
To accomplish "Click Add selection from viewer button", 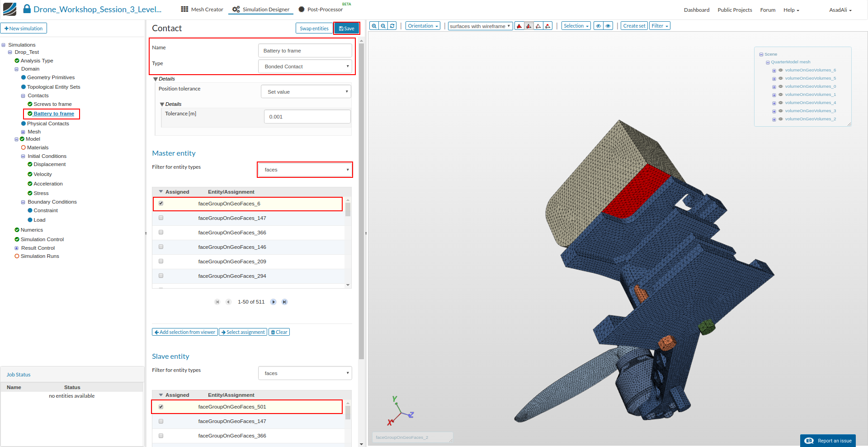I will 185,332.
